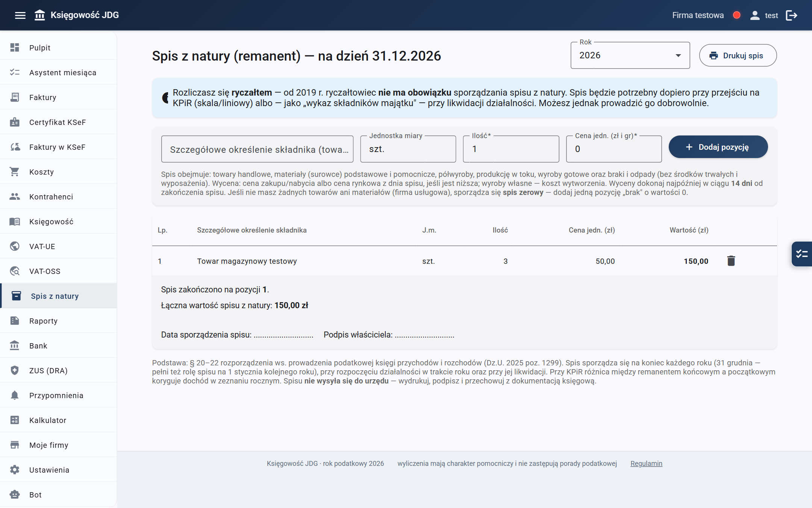Open the Rok year dropdown
812x508 pixels.
click(x=630, y=55)
